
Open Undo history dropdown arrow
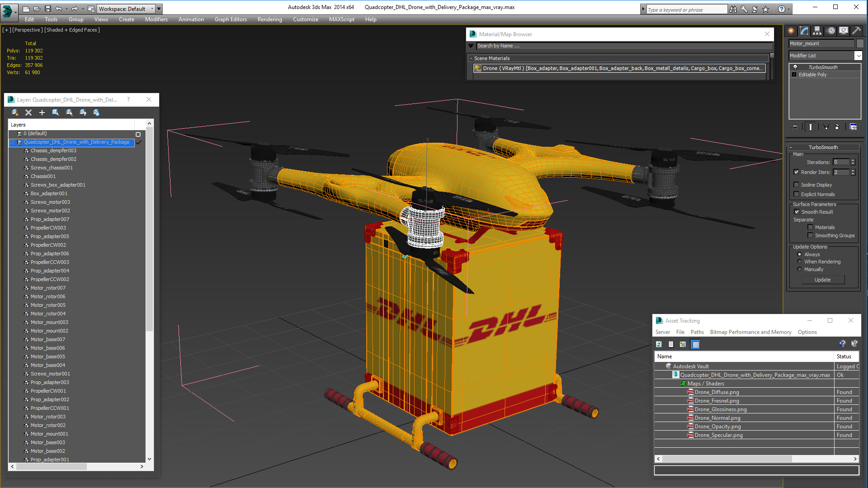pyautogui.click(x=66, y=9)
